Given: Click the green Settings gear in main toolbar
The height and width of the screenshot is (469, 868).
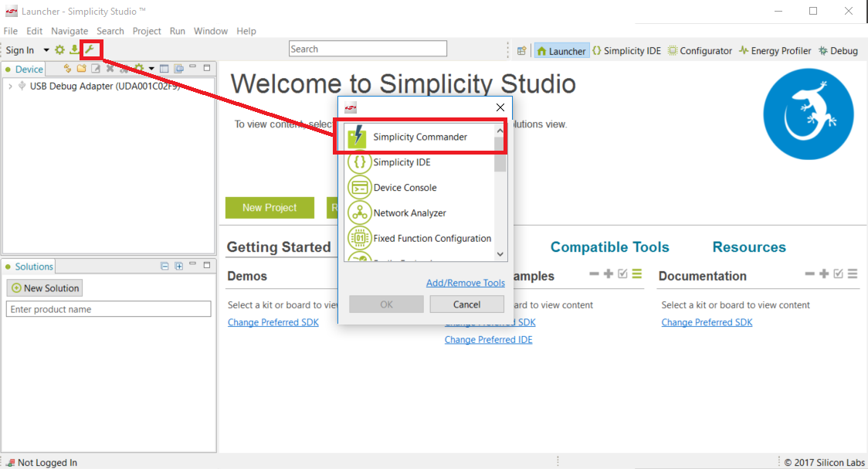Looking at the screenshot, I should tap(59, 50).
